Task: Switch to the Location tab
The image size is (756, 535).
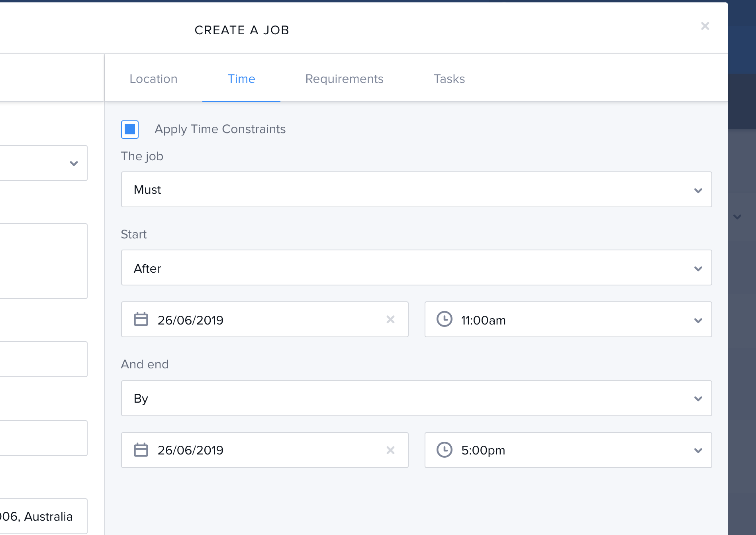Action: pyautogui.click(x=153, y=79)
